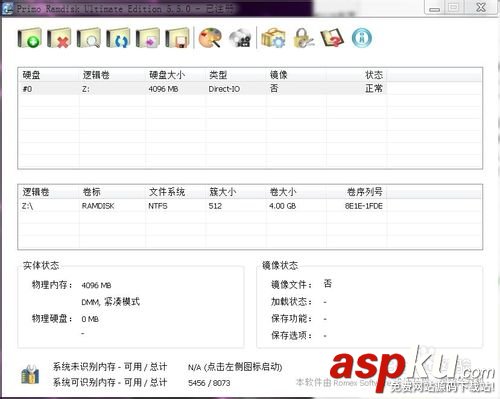Click the blue circular About info icon
The height and width of the screenshot is (399, 500).
point(362,38)
